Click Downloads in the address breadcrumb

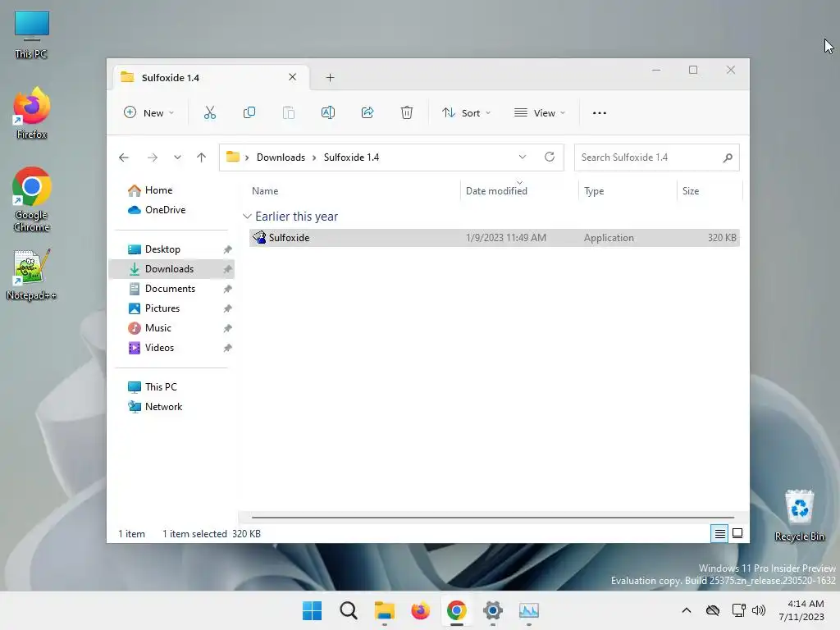[x=281, y=157]
